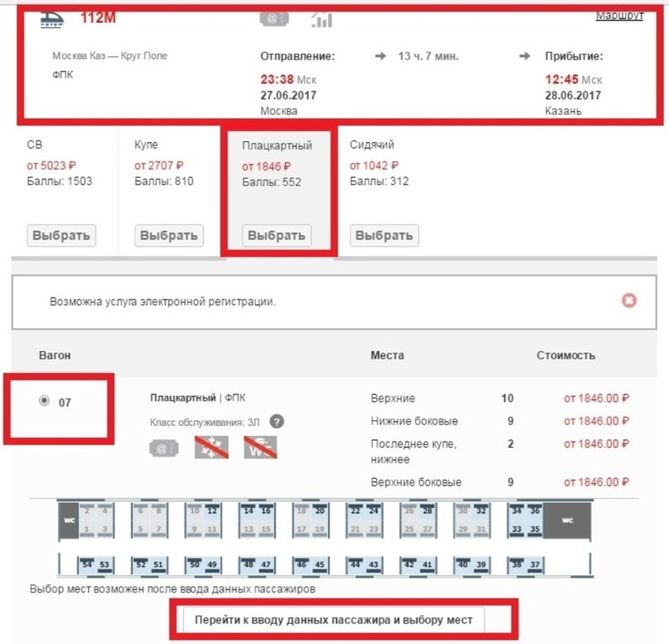
Task: Select side seat 46 on the wagon map
Action: coord(302,565)
